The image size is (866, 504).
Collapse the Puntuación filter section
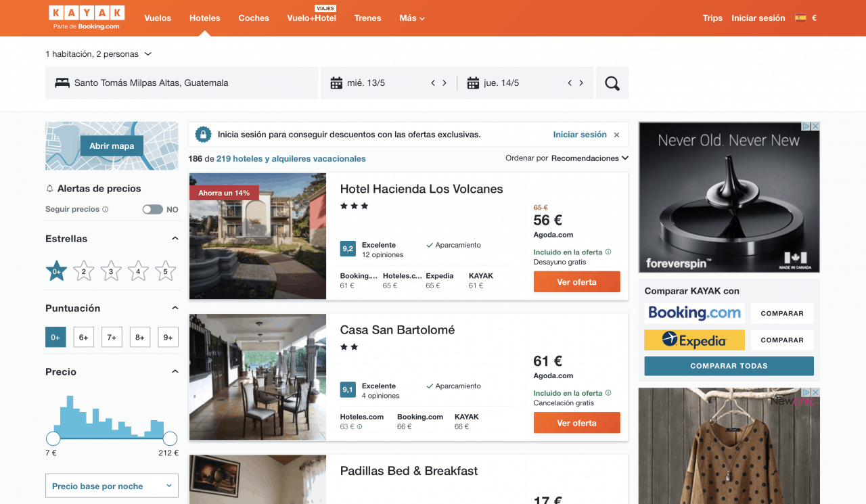pos(175,308)
